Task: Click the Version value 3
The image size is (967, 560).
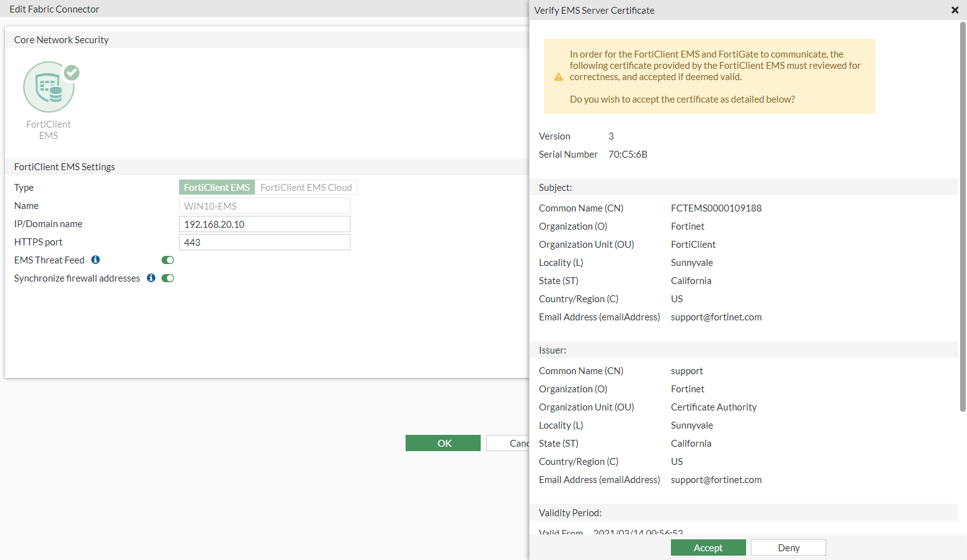Action: coord(611,136)
